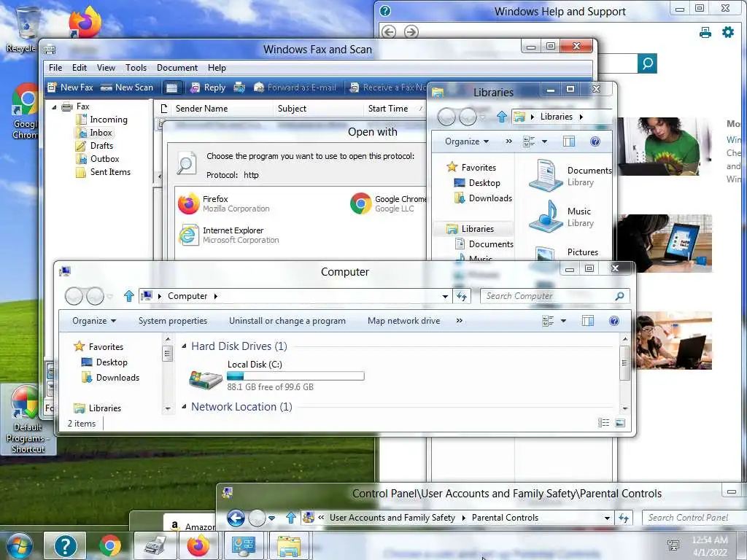
Task: Open view options dropdown in Libraries window
Action: (x=544, y=141)
